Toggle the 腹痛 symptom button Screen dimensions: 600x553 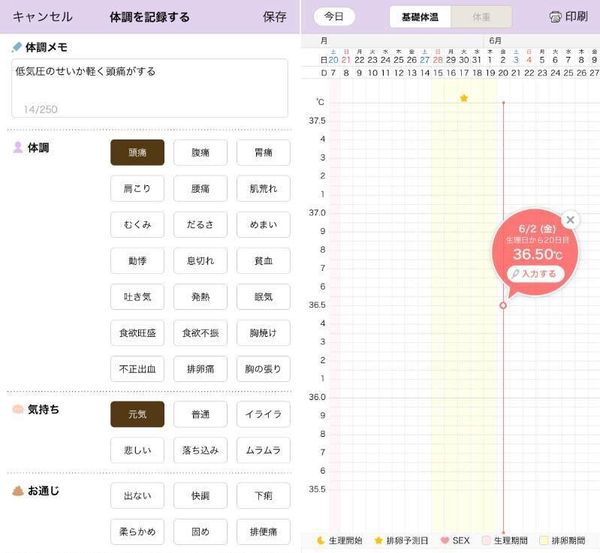201,153
